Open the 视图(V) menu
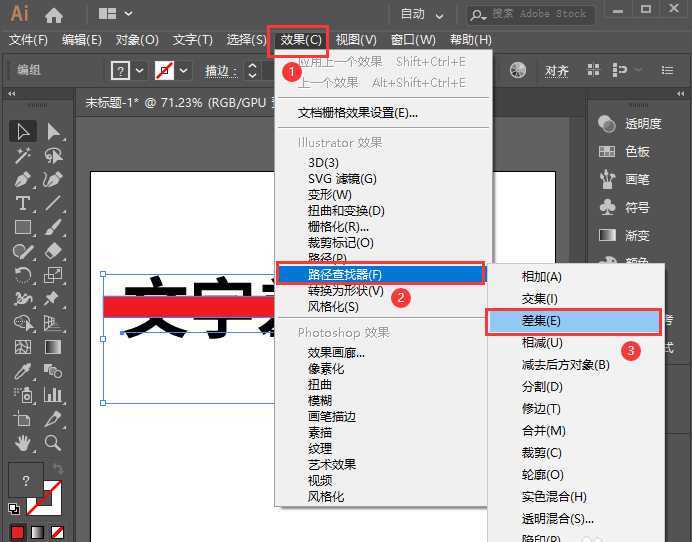This screenshot has height=542, width=692. pos(356,40)
